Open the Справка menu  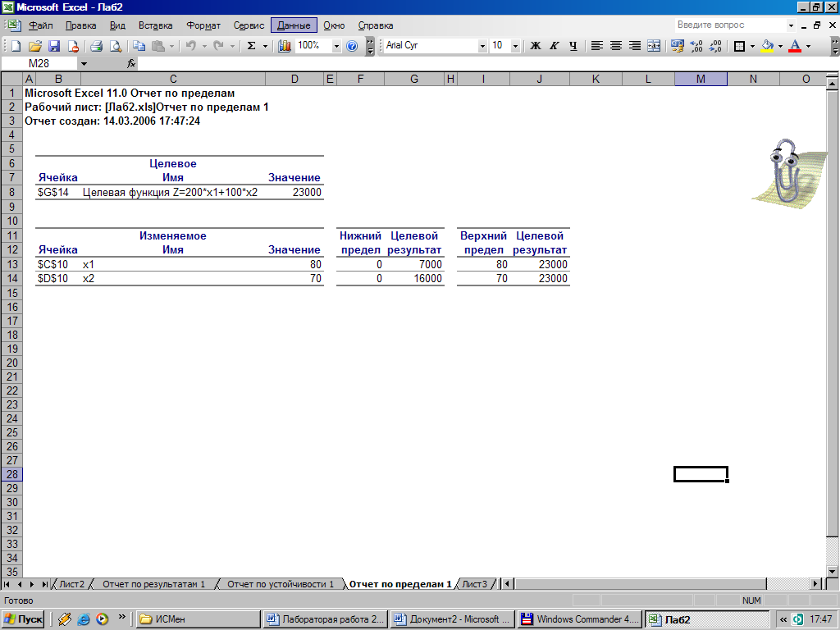[376, 25]
